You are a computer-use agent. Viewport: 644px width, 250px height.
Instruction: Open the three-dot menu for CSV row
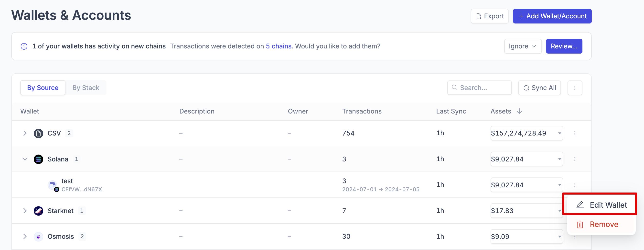pyautogui.click(x=575, y=133)
